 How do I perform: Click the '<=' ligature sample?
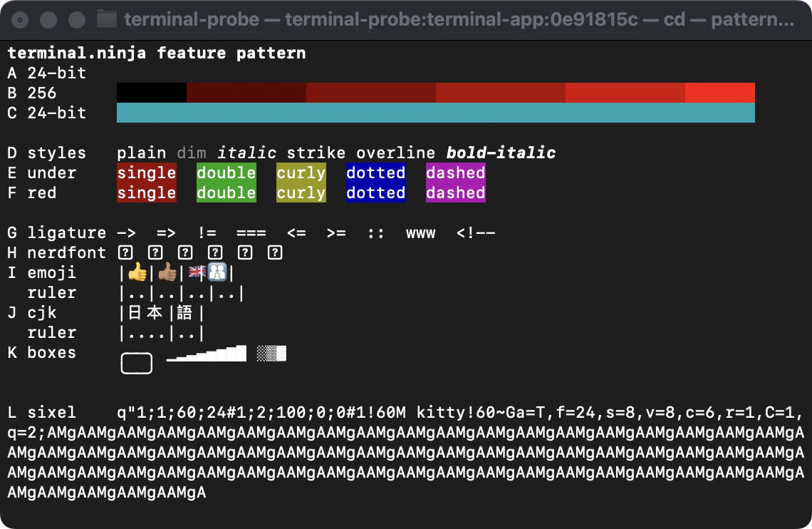(296, 232)
